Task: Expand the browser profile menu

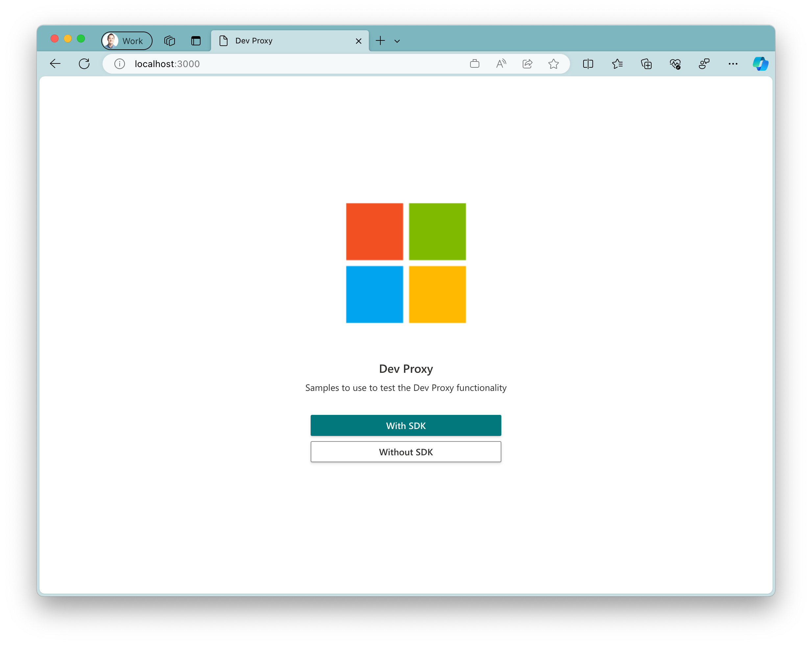Action: (x=126, y=39)
